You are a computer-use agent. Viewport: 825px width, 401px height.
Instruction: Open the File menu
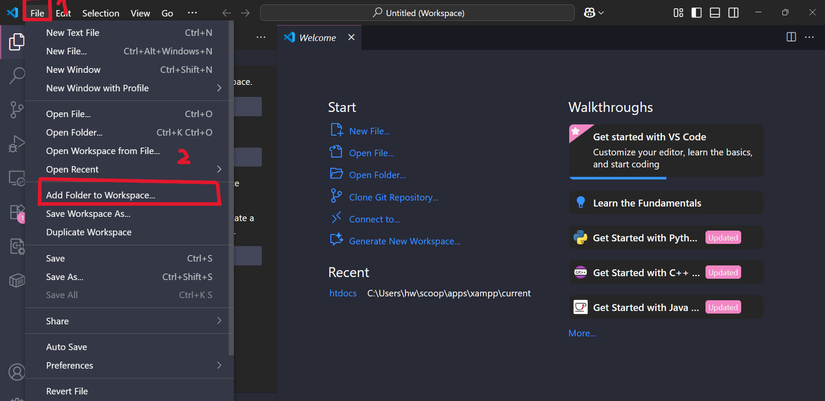point(37,13)
